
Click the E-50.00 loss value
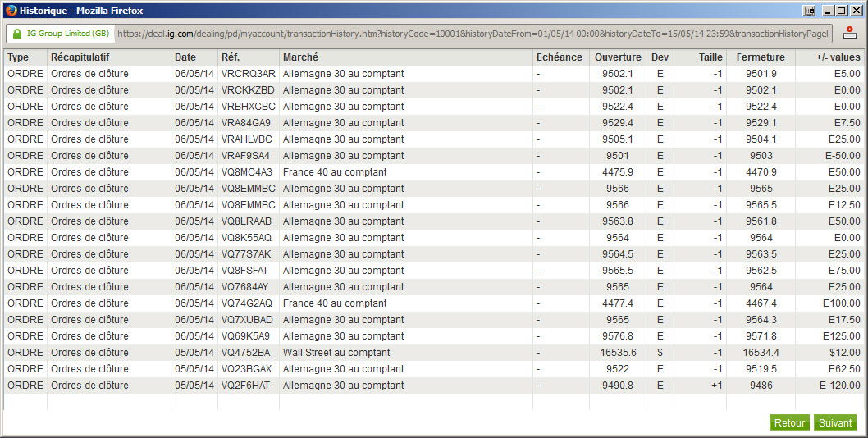coord(843,156)
